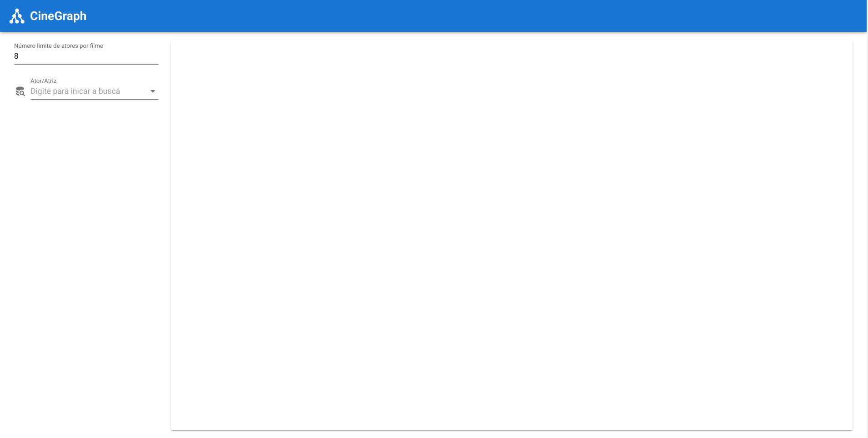Viewport: 868px width, 438px height.
Task: Click the blank sidebar area below the actor search
Action: click(86, 264)
